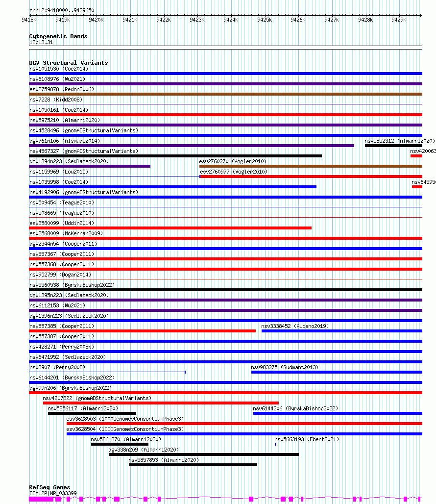Open dgv1395n223 (Sedlazeck2020) variant label
Image resolution: width=436 pixels, height=504 pixels.
point(69,295)
